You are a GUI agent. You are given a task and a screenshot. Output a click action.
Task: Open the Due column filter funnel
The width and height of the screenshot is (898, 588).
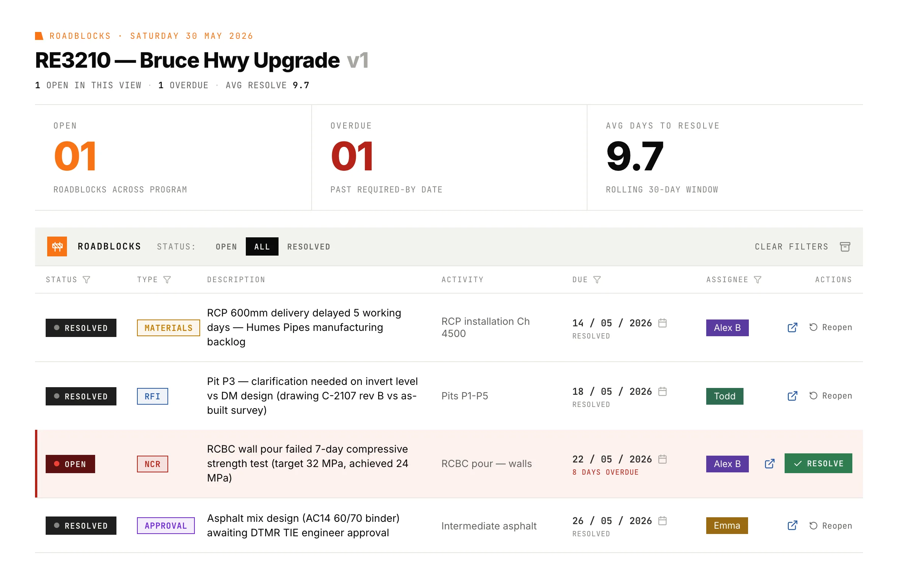click(597, 280)
